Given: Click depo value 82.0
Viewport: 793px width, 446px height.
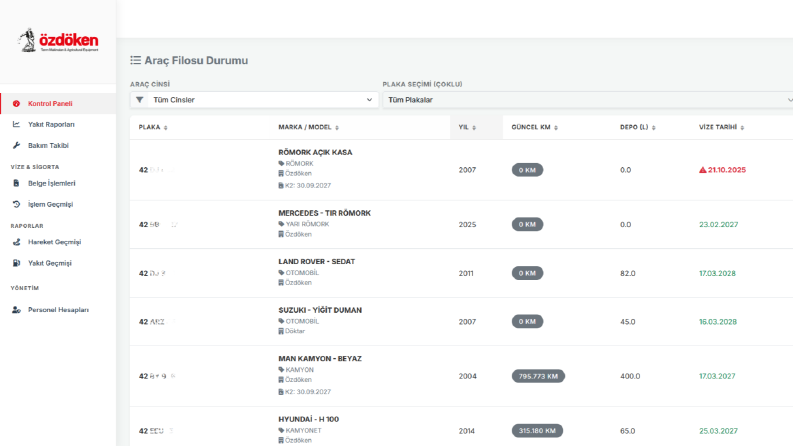Looking at the screenshot, I should [628, 273].
